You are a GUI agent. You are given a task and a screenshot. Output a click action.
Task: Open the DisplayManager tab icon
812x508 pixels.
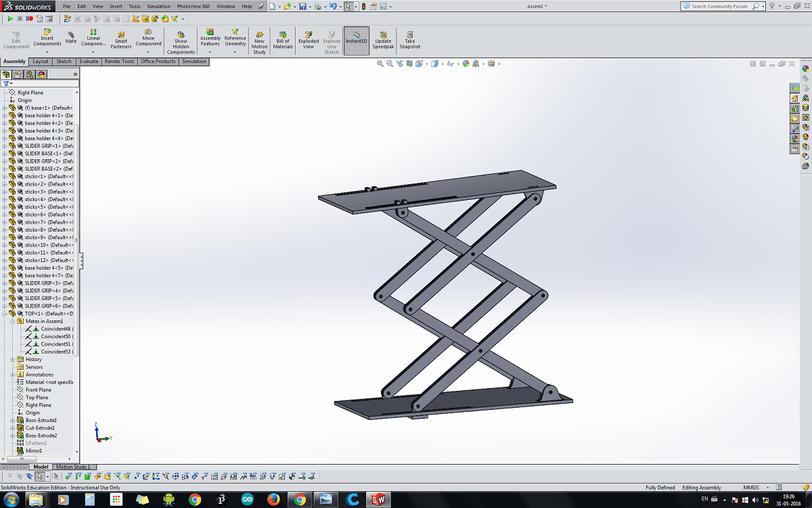tap(41, 75)
